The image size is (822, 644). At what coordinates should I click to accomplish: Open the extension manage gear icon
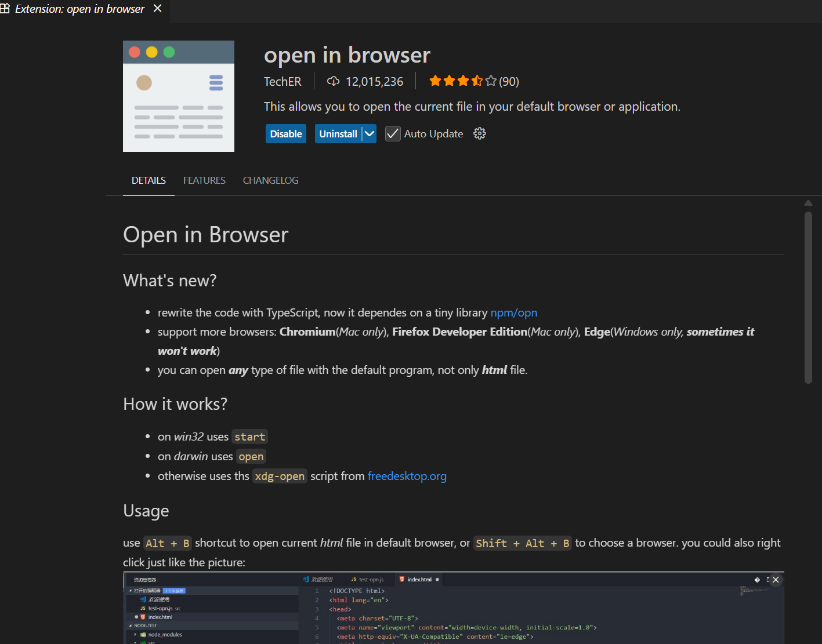pos(480,134)
